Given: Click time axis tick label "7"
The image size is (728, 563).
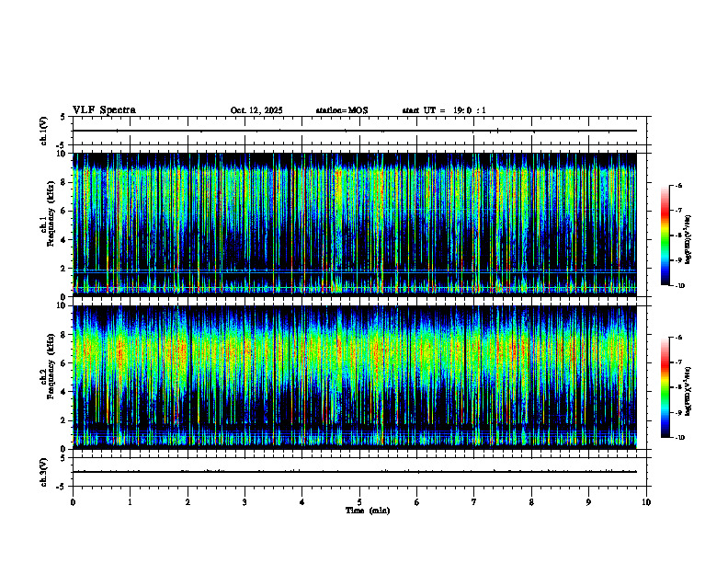Looking at the screenshot, I should pyautogui.click(x=474, y=502).
